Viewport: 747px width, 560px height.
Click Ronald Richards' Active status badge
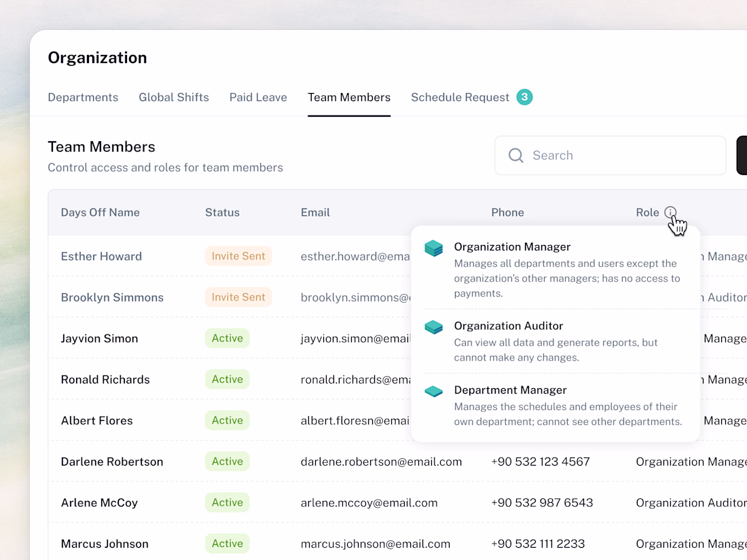[227, 379]
